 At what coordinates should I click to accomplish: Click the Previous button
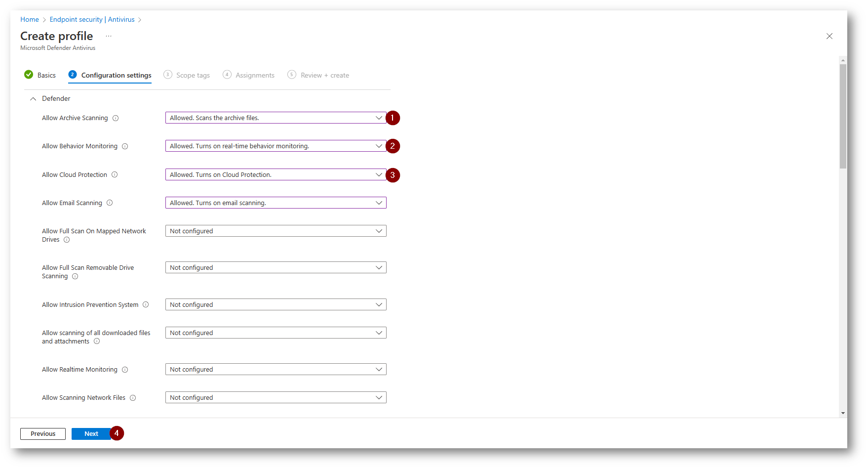[x=43, y=434]
